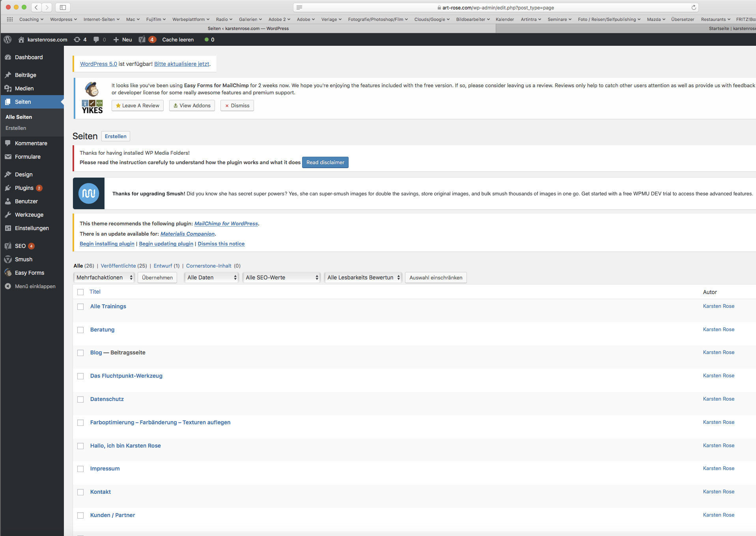Toggle the Safari sidebar button
Viewport: 756px width, 536px height.
tap(63, 7)
